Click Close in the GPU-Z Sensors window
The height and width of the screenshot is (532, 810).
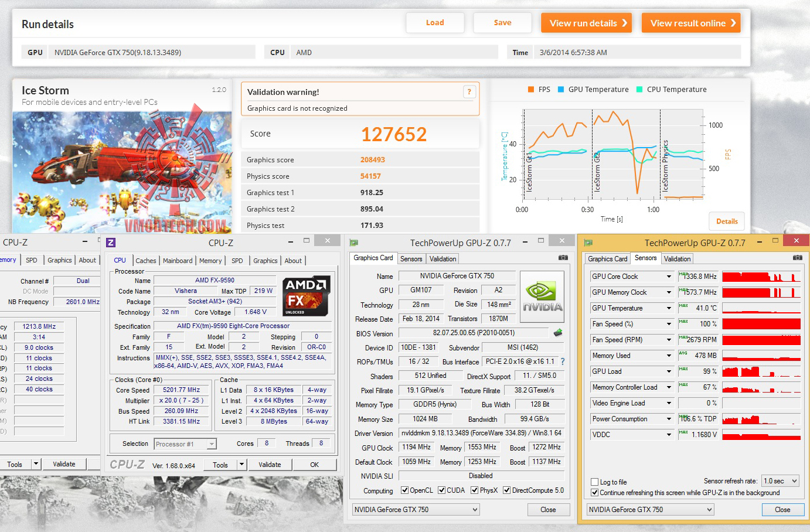[x=782, y=510]
